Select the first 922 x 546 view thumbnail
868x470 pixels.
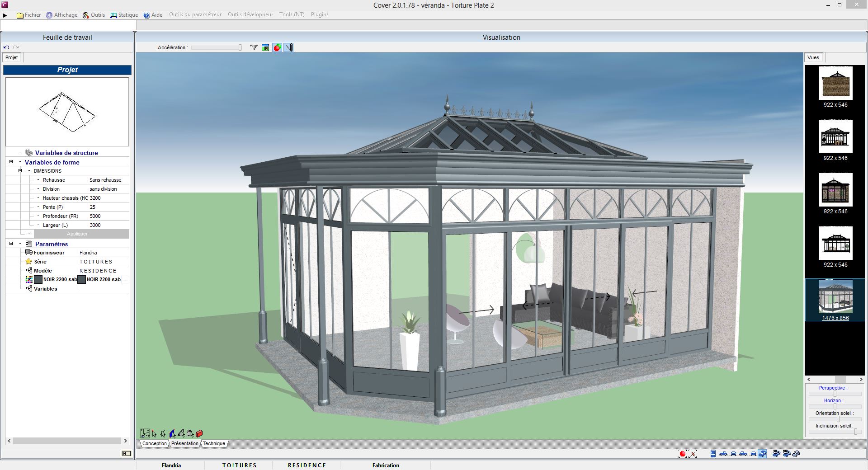point(835,83)
